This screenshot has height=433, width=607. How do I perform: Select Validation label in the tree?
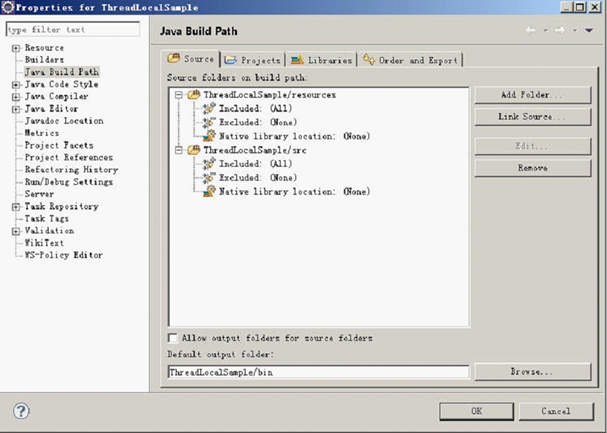point(49,231)
